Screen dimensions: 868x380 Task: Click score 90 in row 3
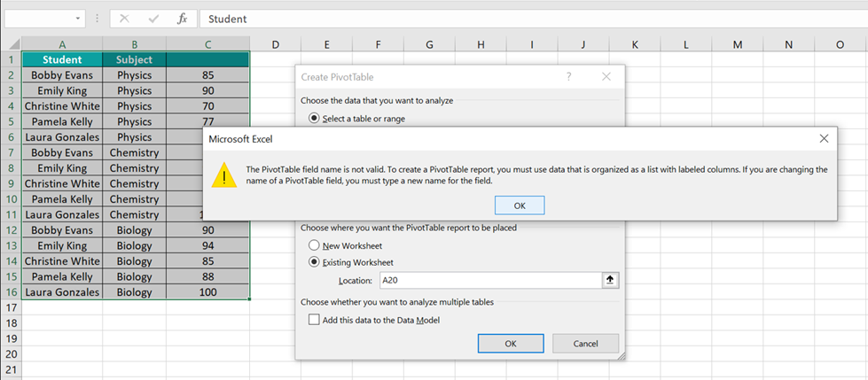click(207, 90)
